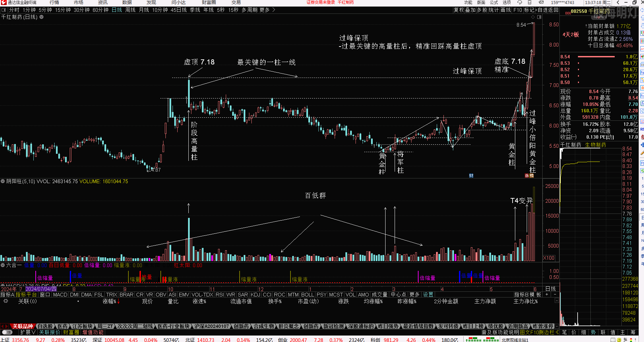Click the back arrow in title bar
Viewport: 644px width, 342px height.
coord(618,2)
